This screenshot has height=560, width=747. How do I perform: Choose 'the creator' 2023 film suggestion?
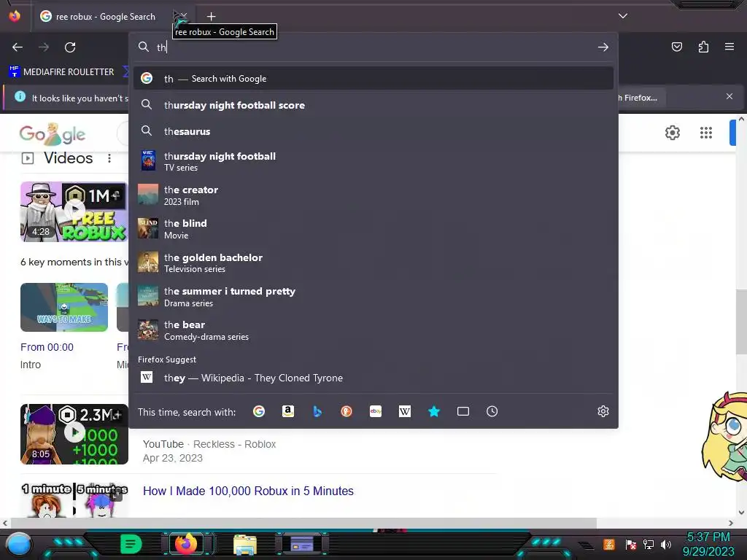coord(373,195)
